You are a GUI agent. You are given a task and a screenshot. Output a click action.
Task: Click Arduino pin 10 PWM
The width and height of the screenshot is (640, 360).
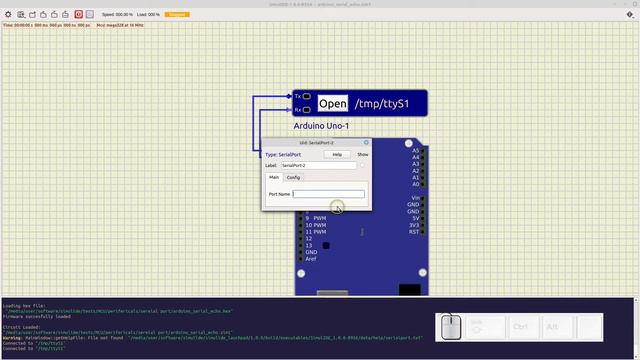301,225
